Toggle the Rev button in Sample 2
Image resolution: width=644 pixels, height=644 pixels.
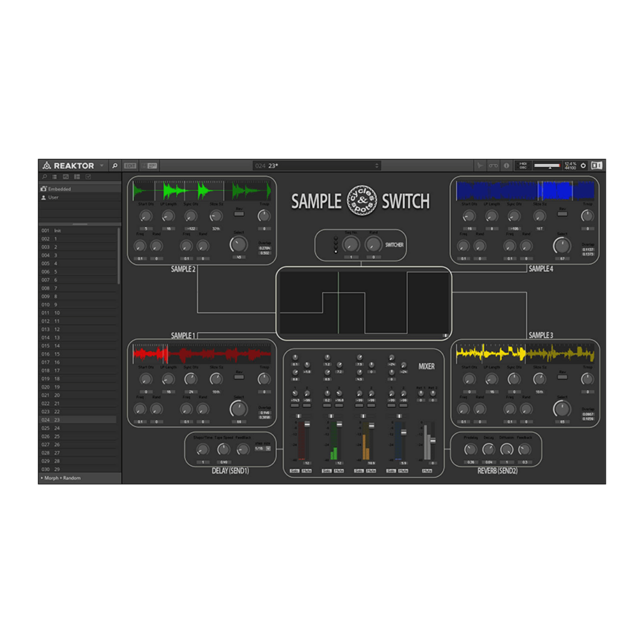[239, 214]
